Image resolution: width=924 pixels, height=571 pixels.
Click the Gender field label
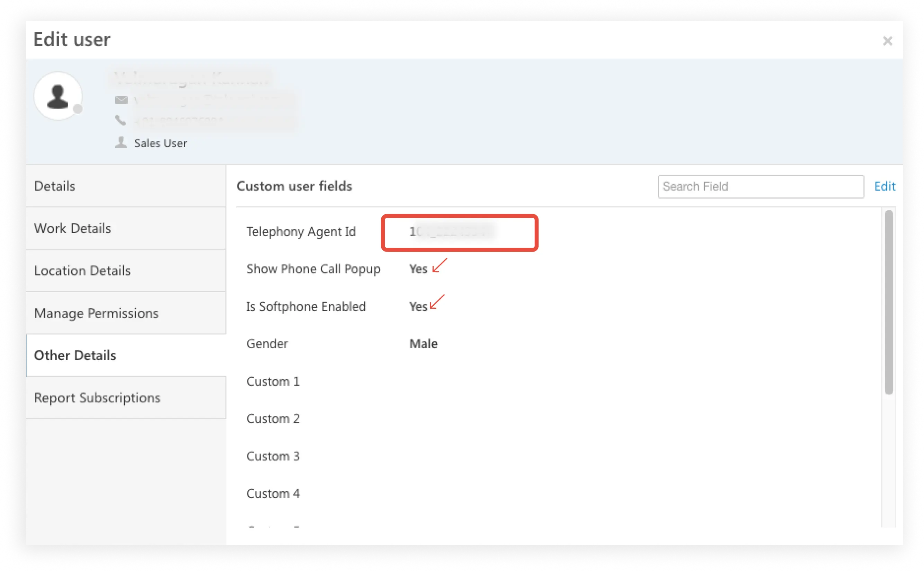(267, 344)
